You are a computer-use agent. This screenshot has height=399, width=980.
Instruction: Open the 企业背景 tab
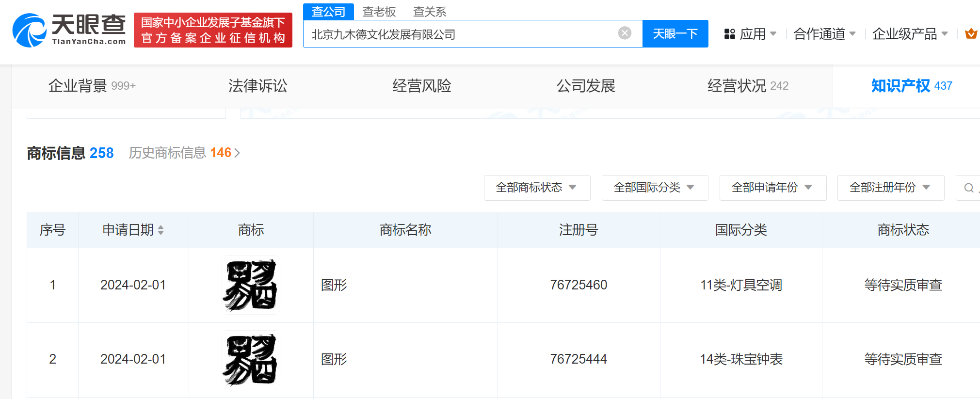92,86
